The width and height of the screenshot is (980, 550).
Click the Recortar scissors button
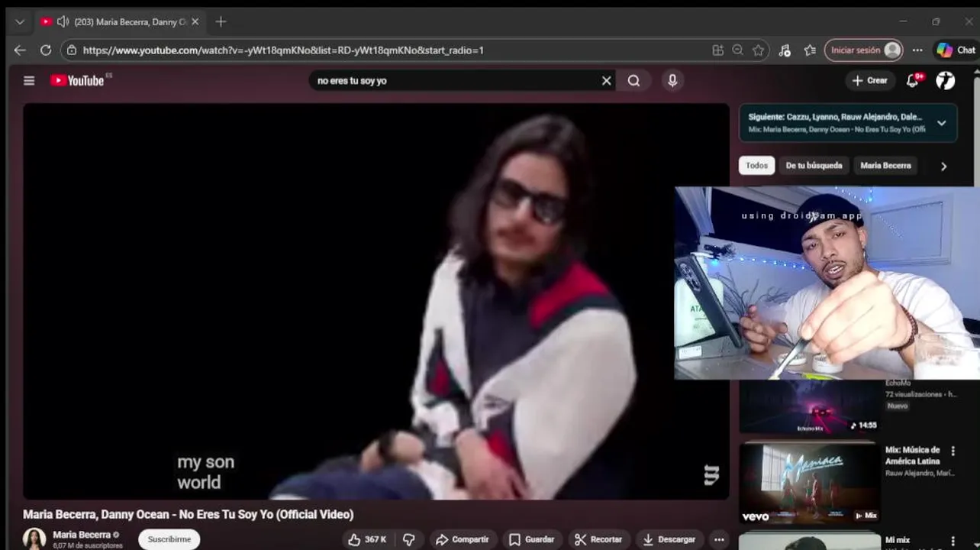(598, 539)
